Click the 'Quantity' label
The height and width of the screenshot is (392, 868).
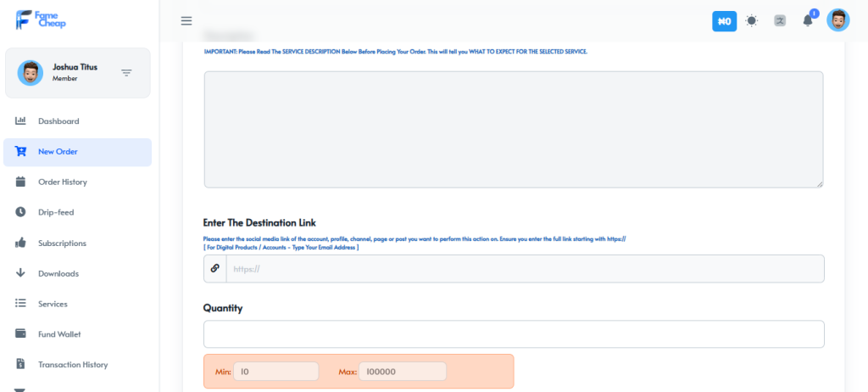[223, 308]
